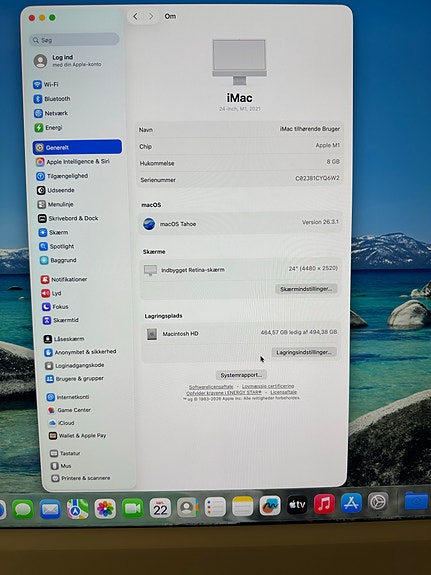Image resolution: width=431 pixels, height=575 pixels.
Task: Open the Softwarelicensaftale link
Action: point(211,387)
